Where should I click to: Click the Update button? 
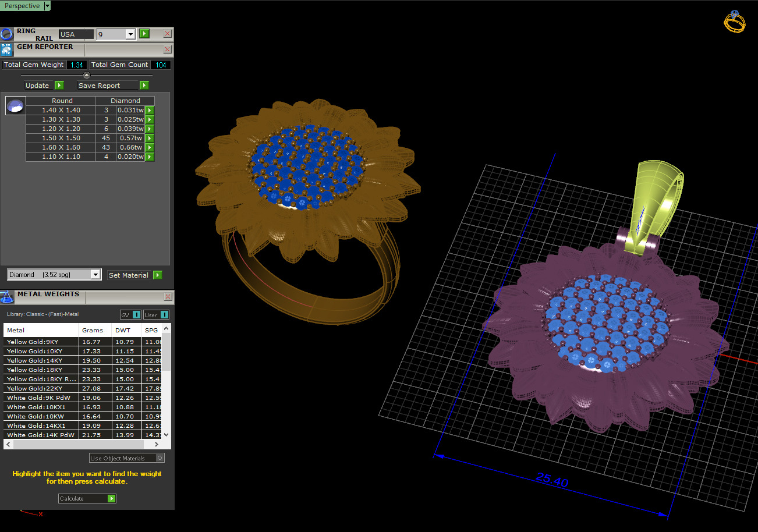click(38, 86)
